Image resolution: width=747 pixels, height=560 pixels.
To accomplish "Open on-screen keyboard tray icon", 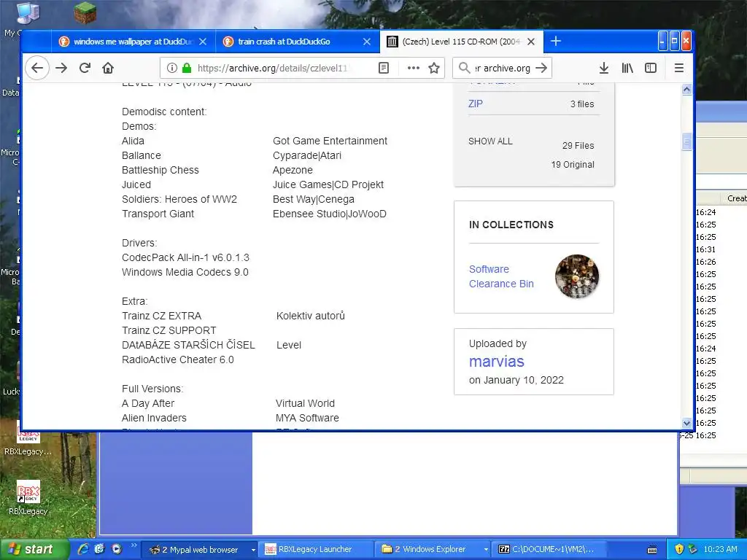I will click(x=652, y=550).
